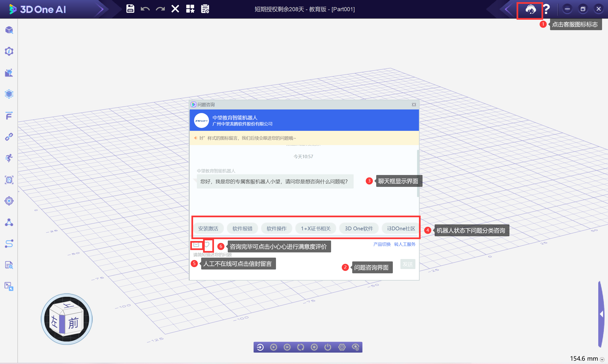Select the i3DOne社区 category chip
The width and height of the screenshot is (608, 364).
pos(400,229)
